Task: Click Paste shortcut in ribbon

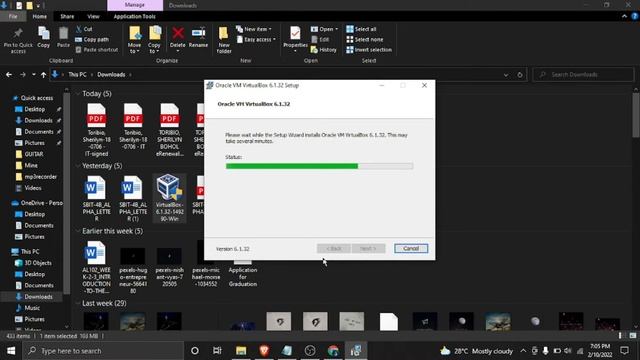Action: pos(97,50)
